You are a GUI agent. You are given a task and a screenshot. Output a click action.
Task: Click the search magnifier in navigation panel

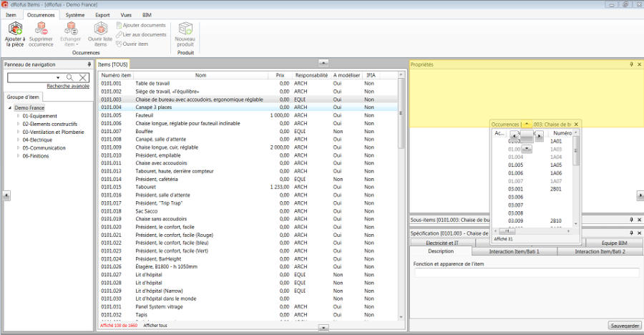click(70, 77)
